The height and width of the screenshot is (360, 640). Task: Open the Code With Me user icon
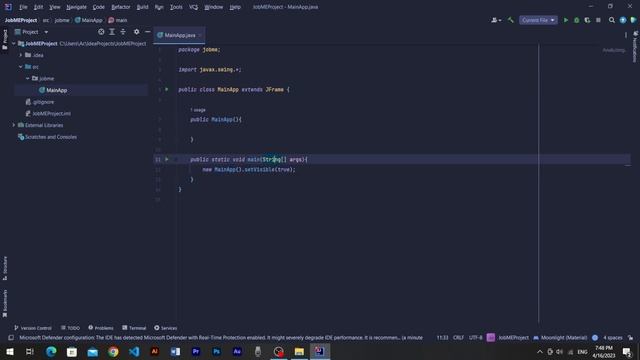pyautogui.click(x=496, y=20)
